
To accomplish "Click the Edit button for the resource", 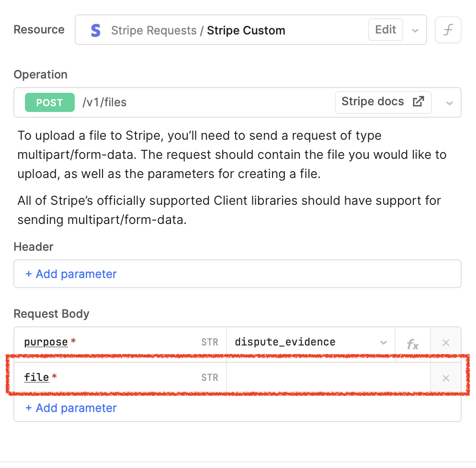I will (385, 30).
